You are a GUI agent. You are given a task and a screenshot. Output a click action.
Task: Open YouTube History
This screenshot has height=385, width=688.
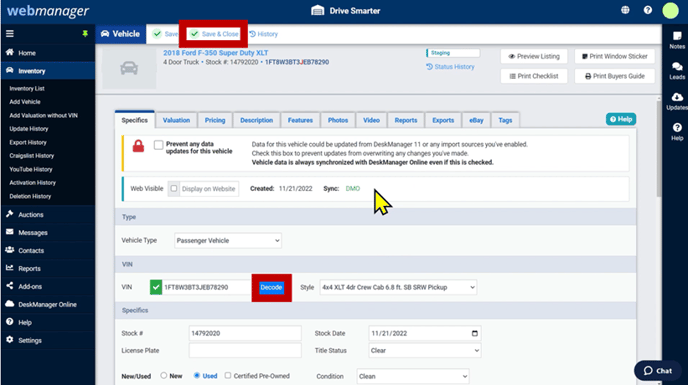31,169
